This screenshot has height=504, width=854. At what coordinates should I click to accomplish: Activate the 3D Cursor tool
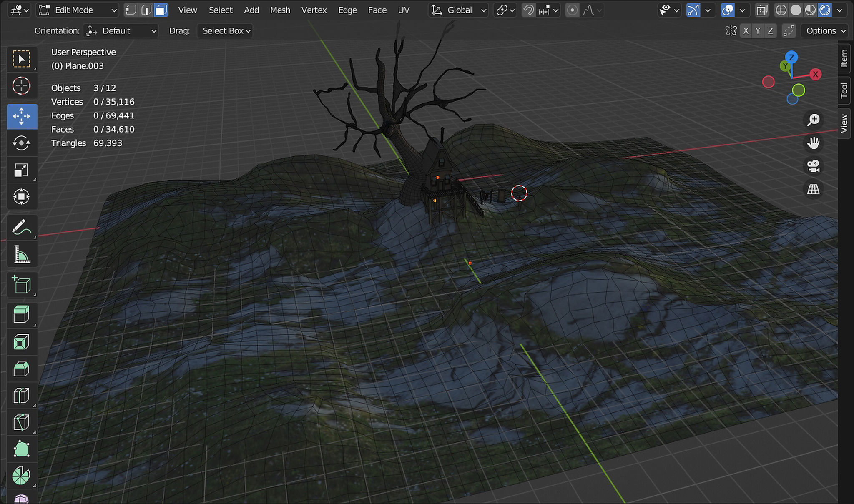21,86
